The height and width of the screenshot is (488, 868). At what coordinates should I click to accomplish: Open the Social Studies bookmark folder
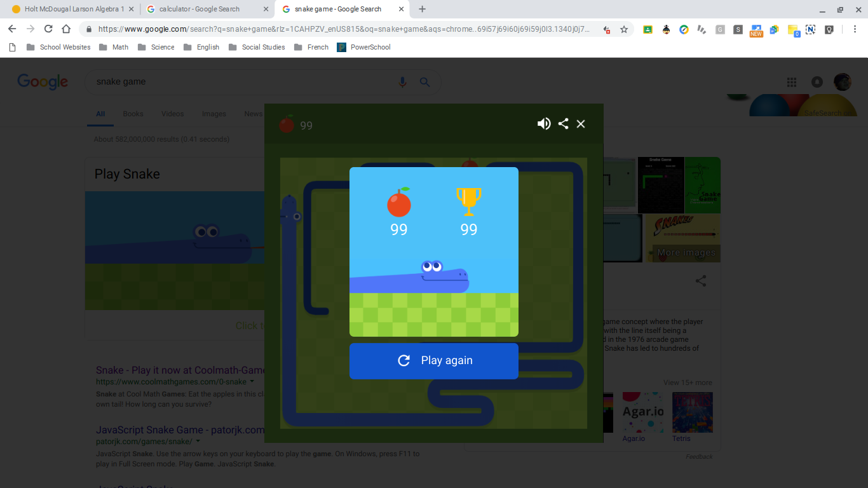(257, 47)
